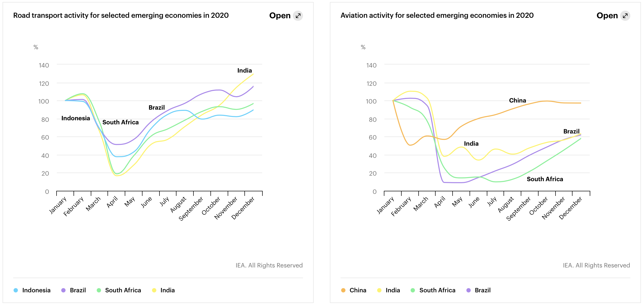This screenshot has height=305, width=644.
Task: Click the China label on aviation chart line
Action: (517, 100)
